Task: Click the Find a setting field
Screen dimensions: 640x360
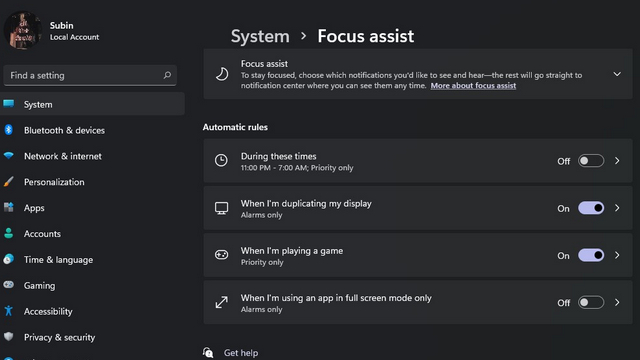Action: click(x=90, y=75)
